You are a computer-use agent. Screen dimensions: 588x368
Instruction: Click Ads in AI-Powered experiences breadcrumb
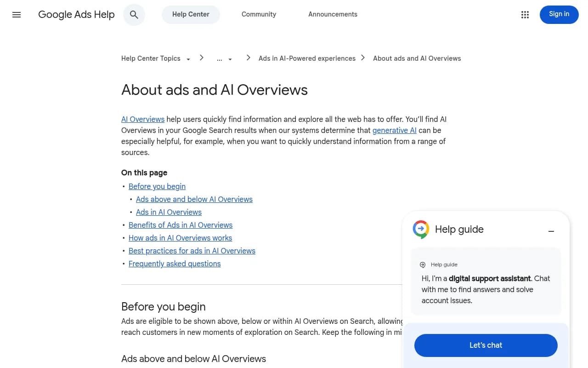point(307,58)
